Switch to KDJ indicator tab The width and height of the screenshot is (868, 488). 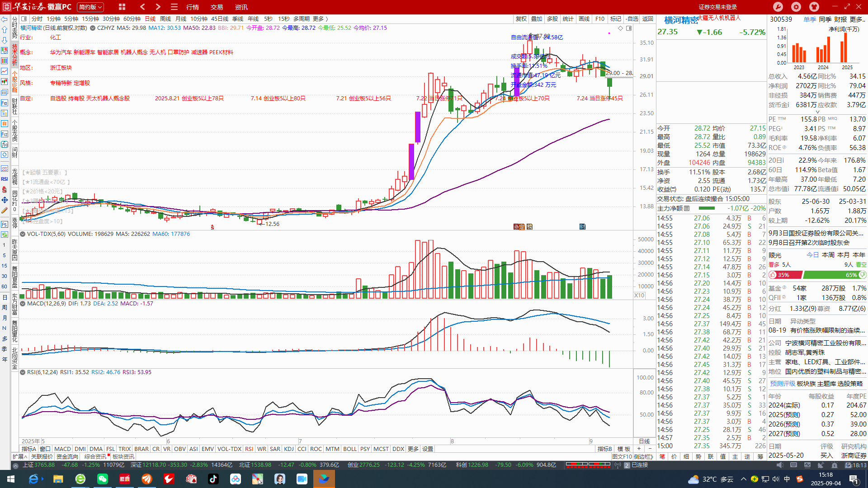pyautogui.click(x=289, y=449)
